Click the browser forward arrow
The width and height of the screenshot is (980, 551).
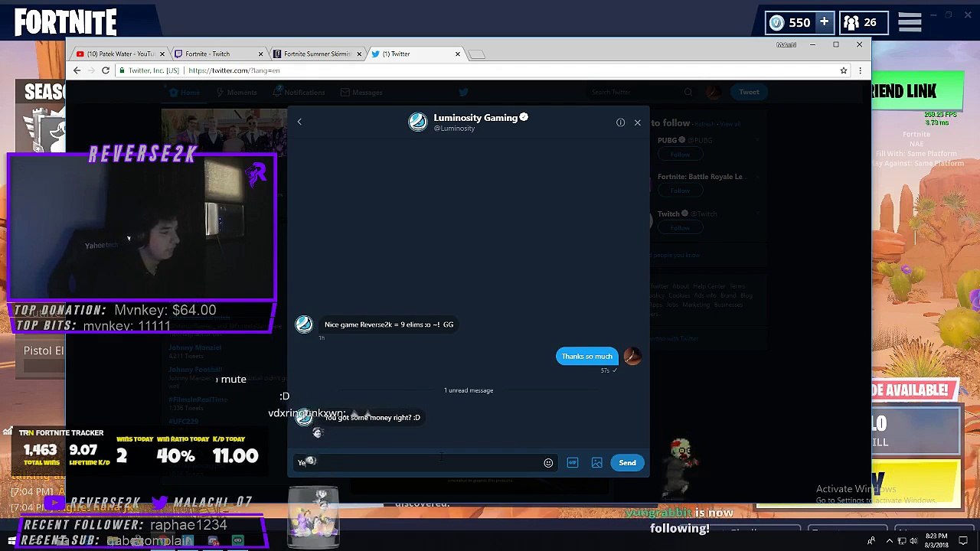[91, 70]
